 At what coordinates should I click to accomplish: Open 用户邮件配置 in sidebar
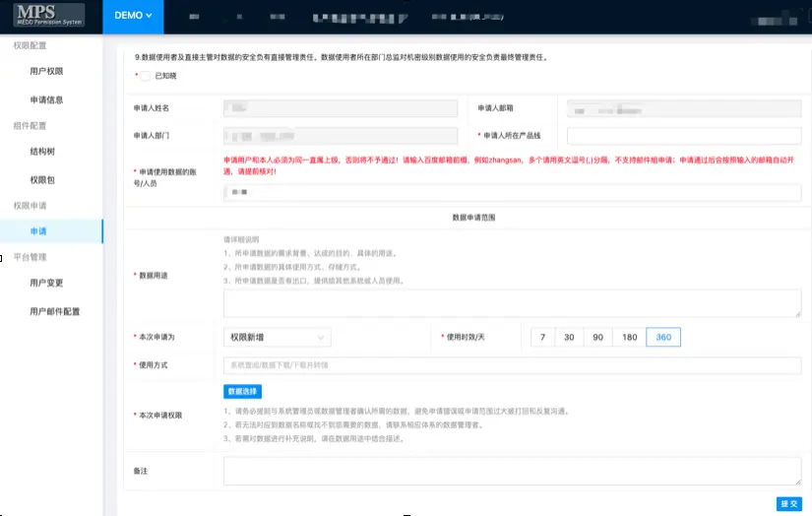[x=55, y=311]
